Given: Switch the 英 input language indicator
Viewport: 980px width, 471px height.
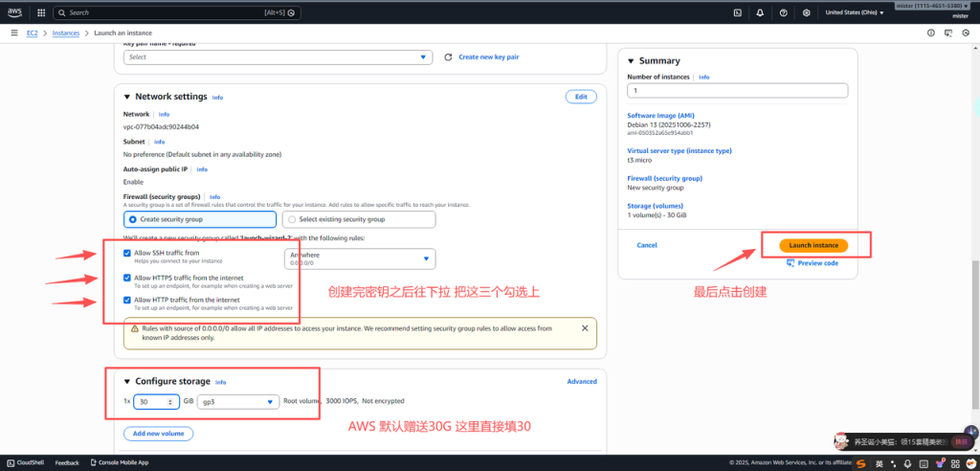Looking at the screenshot, I should pos(879,463).
